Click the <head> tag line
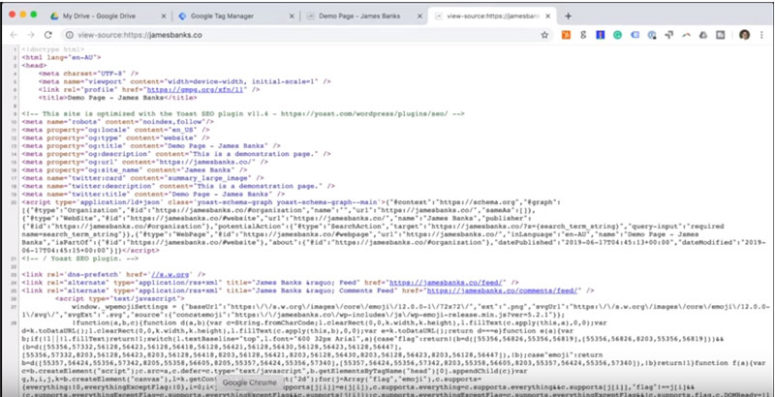The image size is (775, 397). [x=34, y=66]
